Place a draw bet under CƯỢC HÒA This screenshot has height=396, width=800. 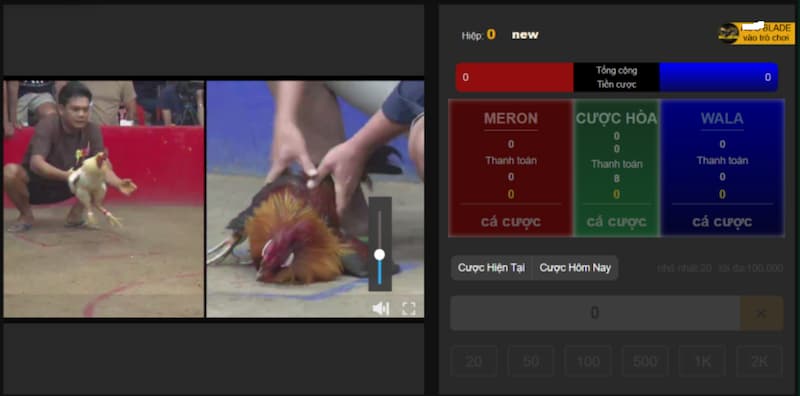pos(616,222)
